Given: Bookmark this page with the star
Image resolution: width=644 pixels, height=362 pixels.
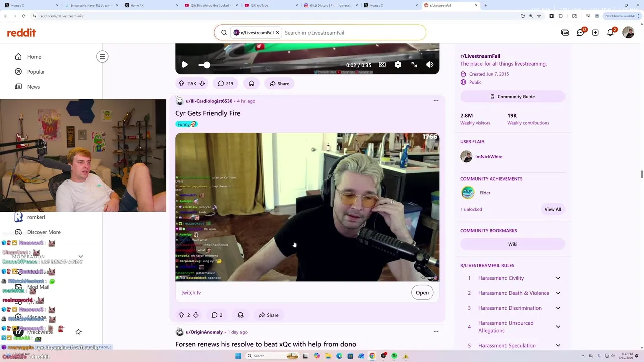Looking at the screenshot, I should (539, 16).
